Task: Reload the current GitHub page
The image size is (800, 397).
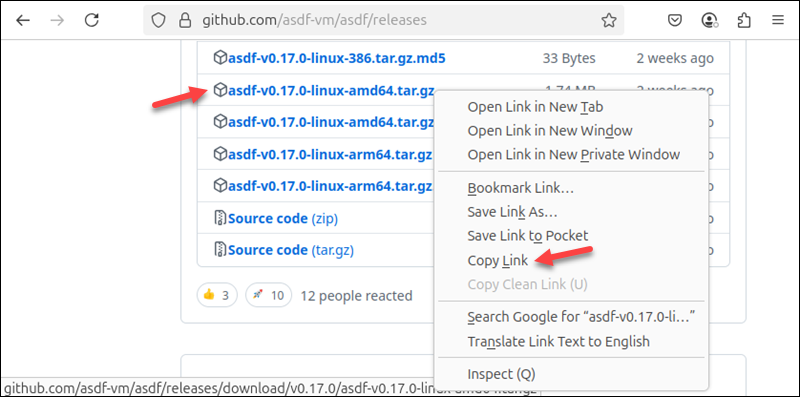Action: coord(91,20)
